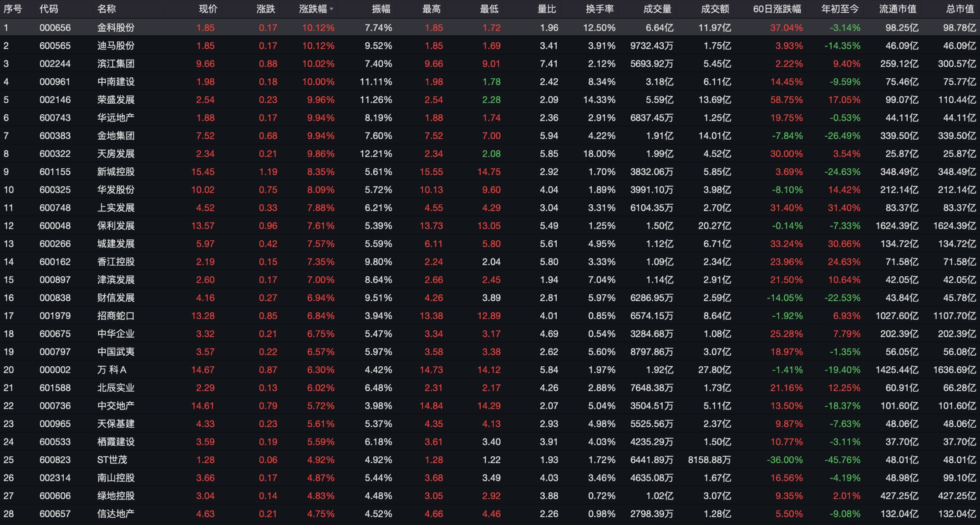This screenshot has height=525, width=980.
Task: Sort by 60日涨跌幅 column header
Action: (777, 9)
